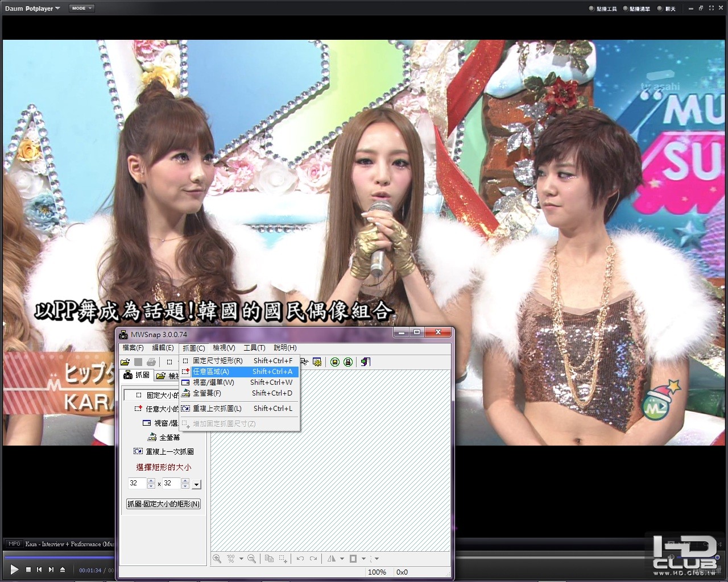The image size is (728, 582).
Task: Click the 抓圖-固定大小的矩形(N) button
Action: (163, 504)
